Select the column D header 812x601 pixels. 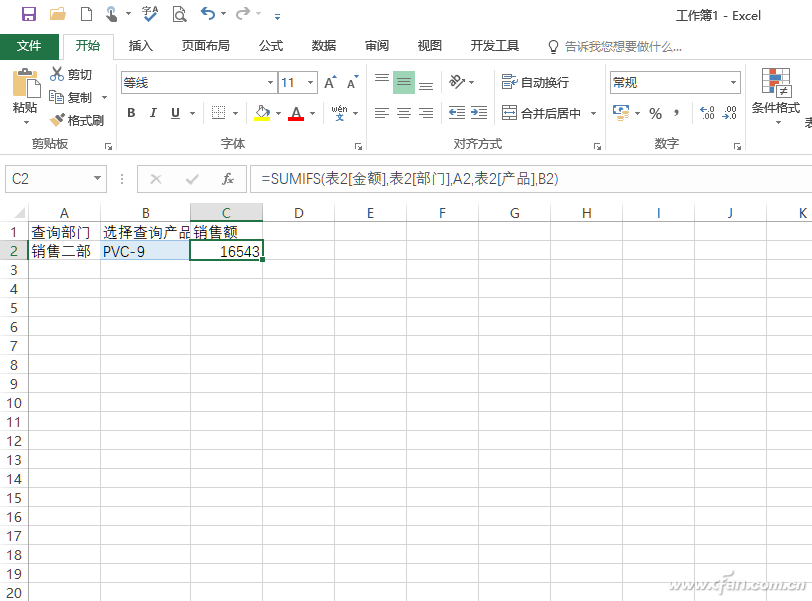[299, 213]
